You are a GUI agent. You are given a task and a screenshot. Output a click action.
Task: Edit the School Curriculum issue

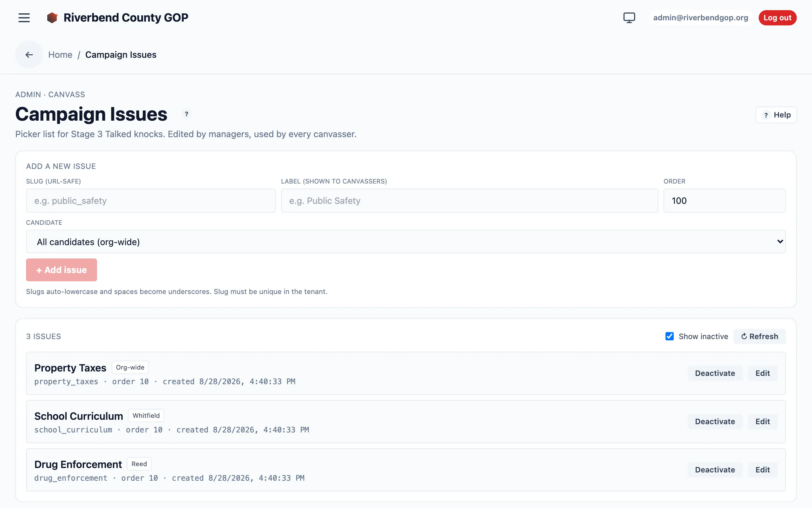(762, 421)
